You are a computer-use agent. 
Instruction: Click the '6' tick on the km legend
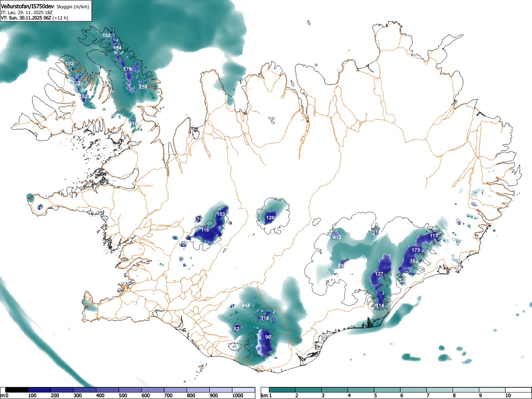(x=401, y=396)
